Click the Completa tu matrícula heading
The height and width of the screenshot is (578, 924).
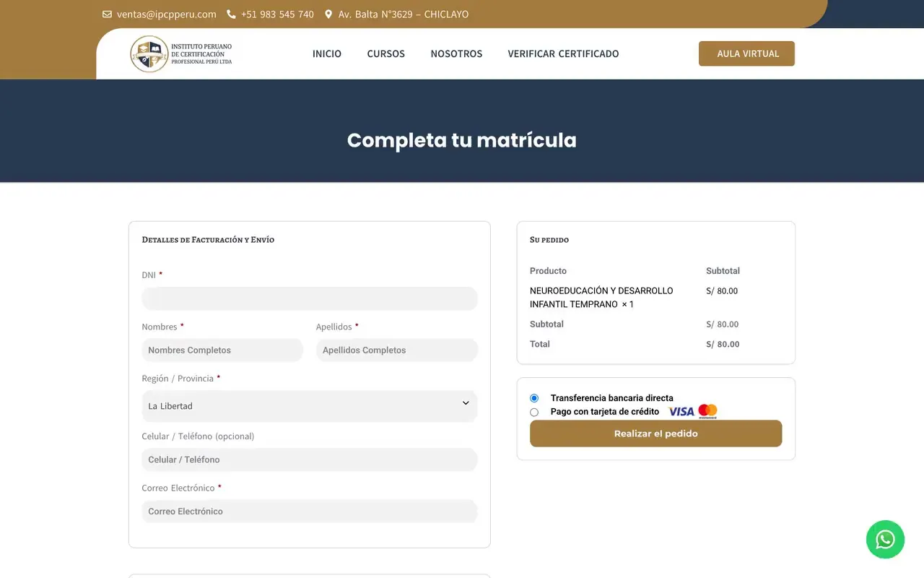[x=462, y=140]
